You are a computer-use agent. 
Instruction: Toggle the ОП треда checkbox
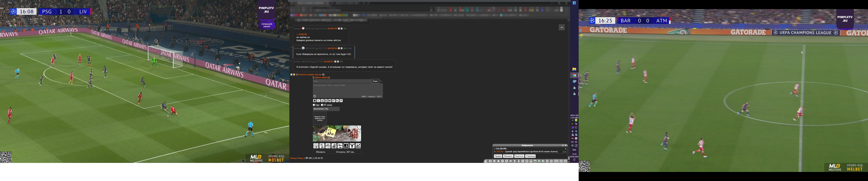(x=322, y=105)
